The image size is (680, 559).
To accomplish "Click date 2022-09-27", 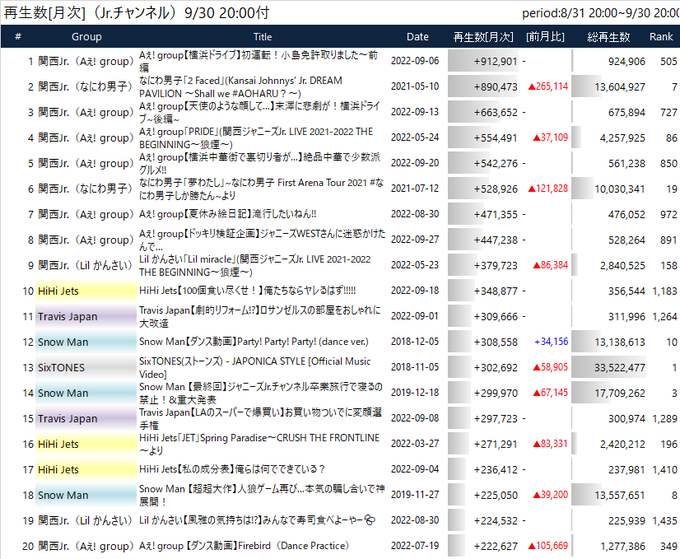I will point(415,239).
